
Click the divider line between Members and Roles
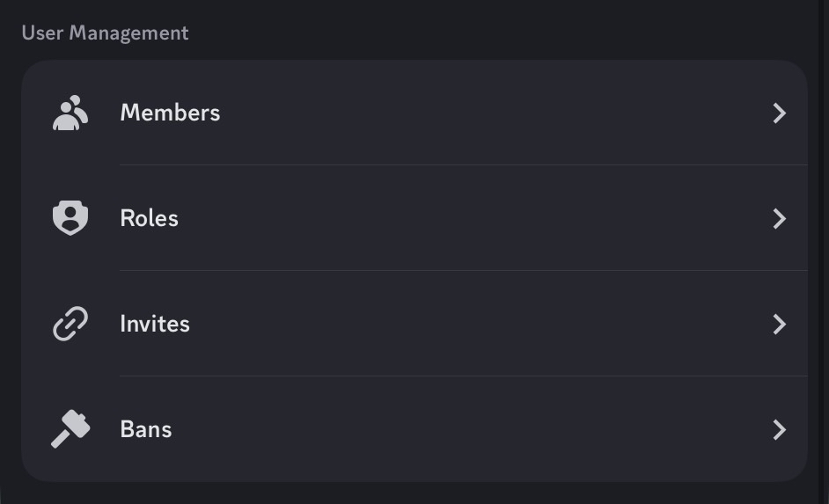[x=463, y=164]
